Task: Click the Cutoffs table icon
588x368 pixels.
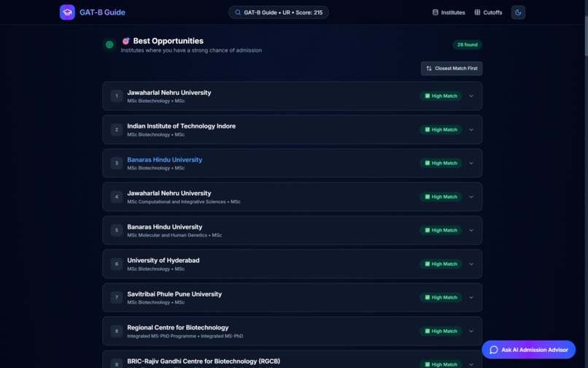Action: click(477, 12)
